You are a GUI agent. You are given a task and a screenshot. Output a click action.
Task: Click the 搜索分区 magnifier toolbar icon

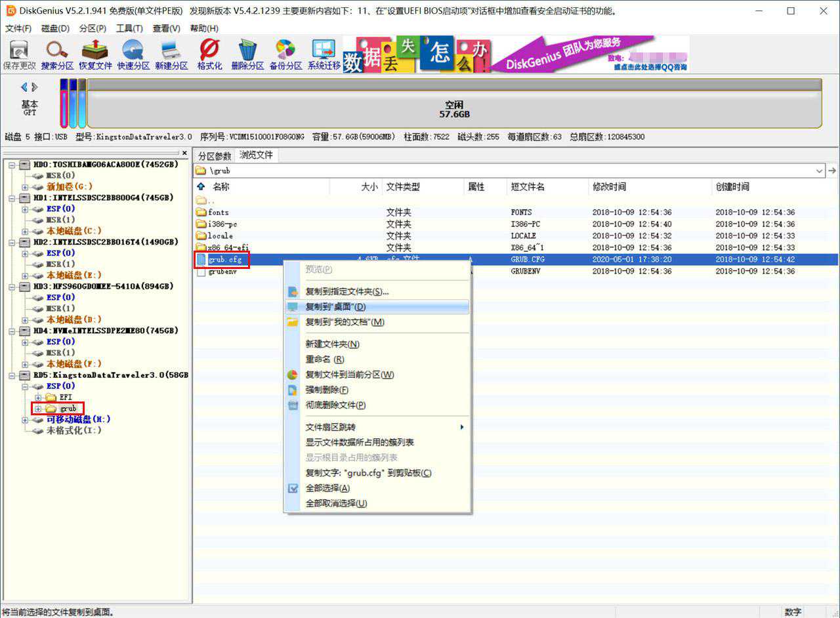click(57, 54)
